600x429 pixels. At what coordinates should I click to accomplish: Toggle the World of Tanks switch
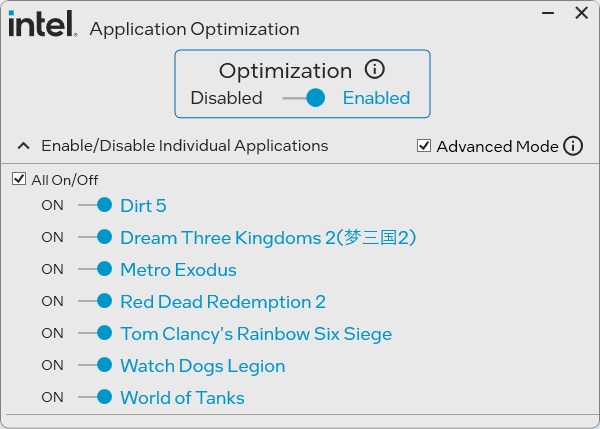click(x=95, y=397)
